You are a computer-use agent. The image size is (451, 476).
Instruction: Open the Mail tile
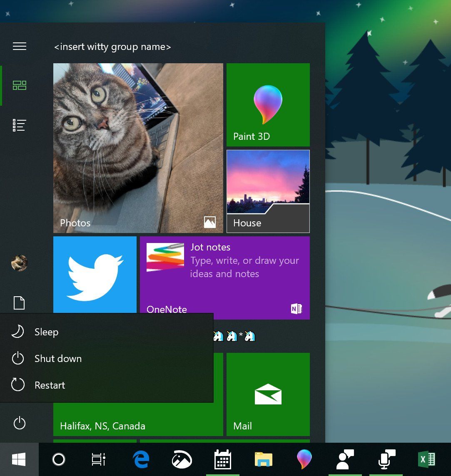(268, 394)
